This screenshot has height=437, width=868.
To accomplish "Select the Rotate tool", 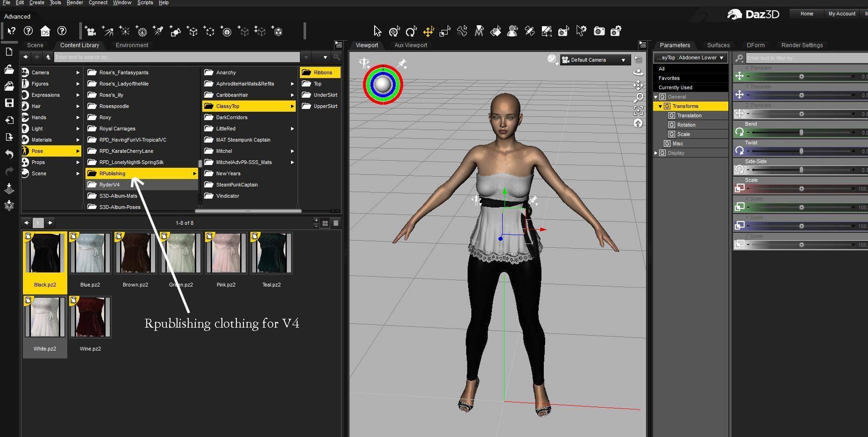I will point(411,31).
